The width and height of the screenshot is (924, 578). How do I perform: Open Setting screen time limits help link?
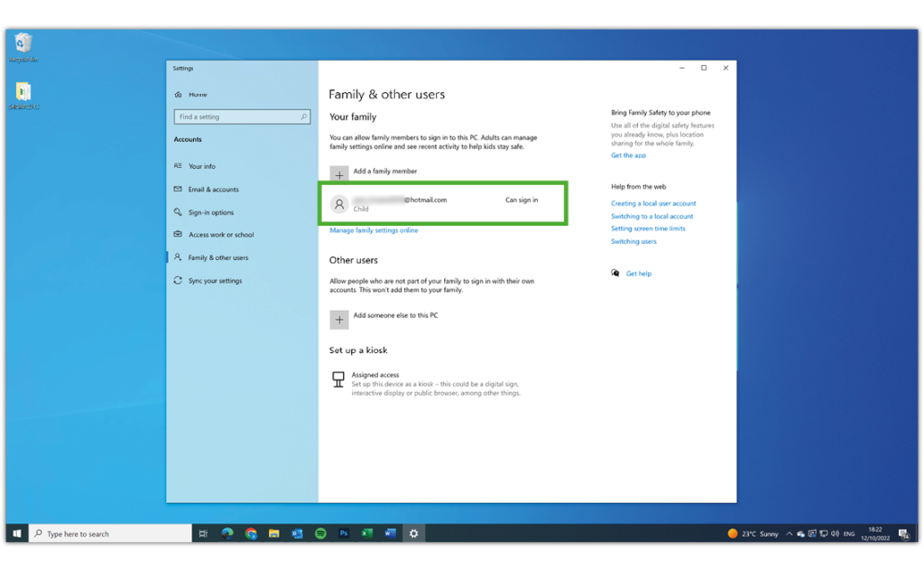pos(648,228)
